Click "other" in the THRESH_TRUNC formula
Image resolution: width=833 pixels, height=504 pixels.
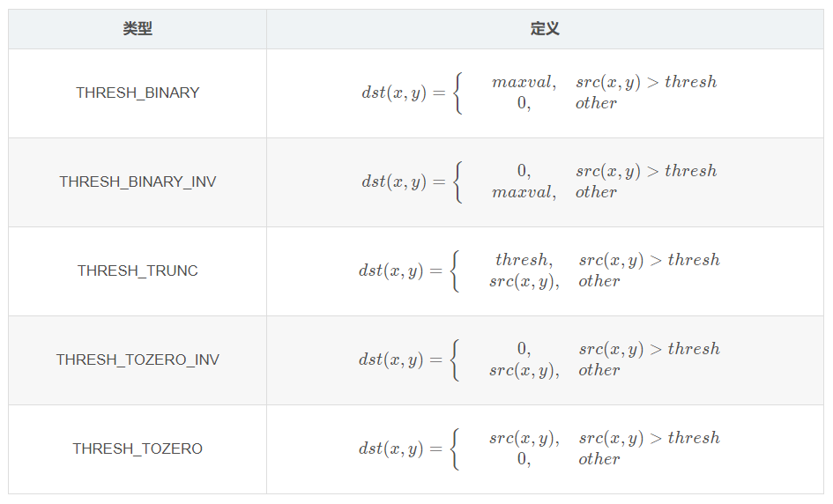coord(599,281)
